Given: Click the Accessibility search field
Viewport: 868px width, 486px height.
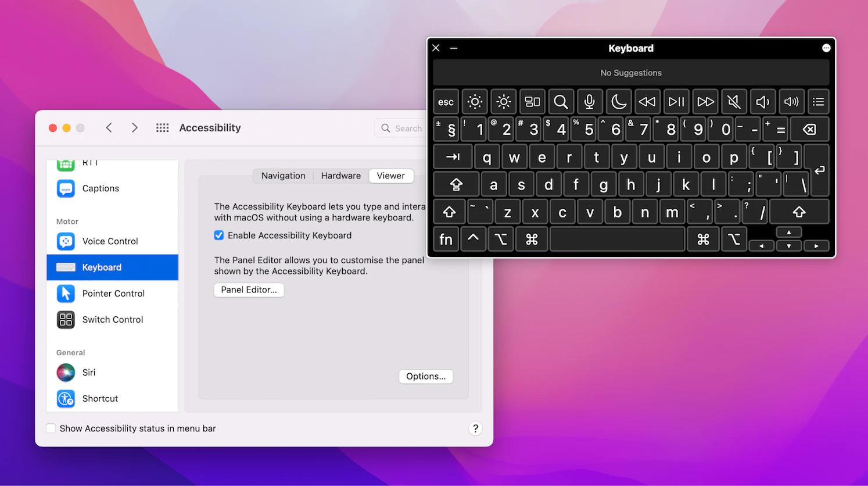Looking at the screenshot, I should [407, 128].
